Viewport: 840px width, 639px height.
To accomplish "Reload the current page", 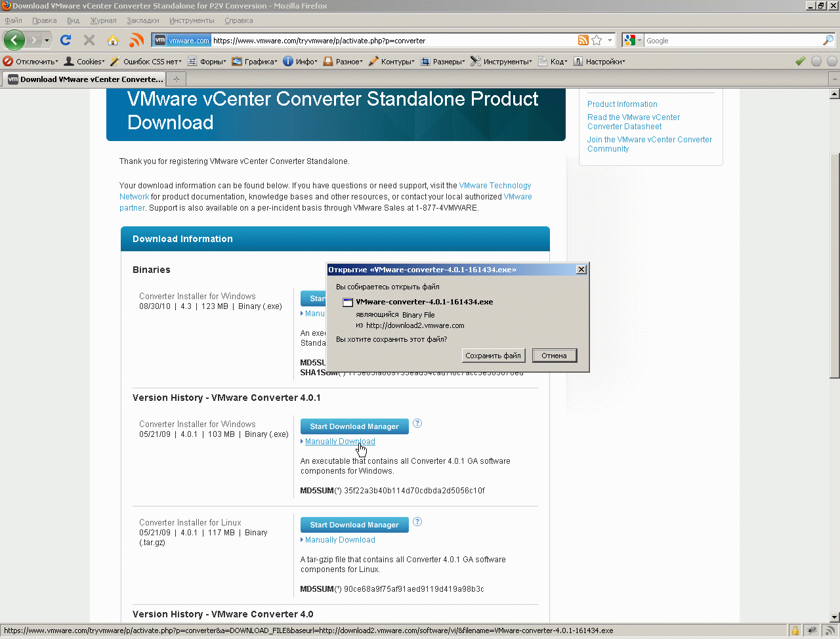I will click(66, 40).
